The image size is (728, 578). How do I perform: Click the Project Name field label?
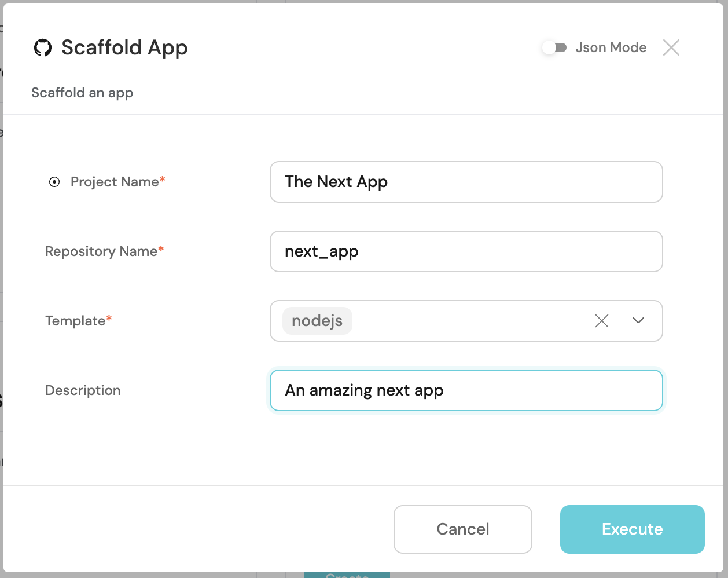(x=115, y=182)
